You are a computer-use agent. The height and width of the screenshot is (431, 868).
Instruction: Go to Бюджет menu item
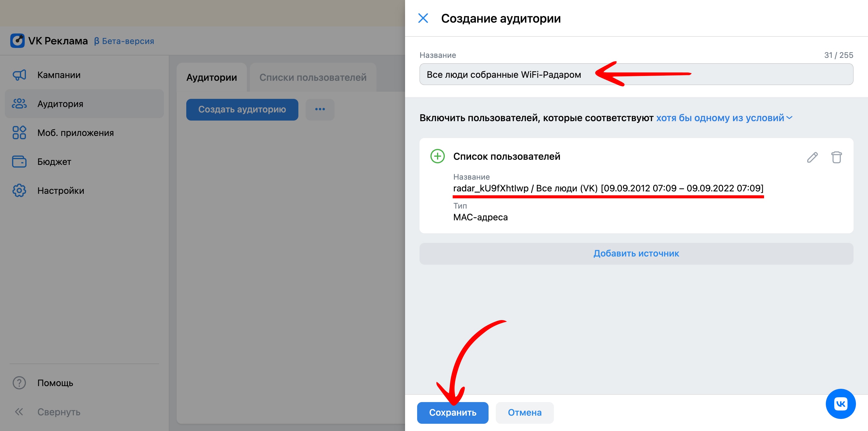(84, 162)
